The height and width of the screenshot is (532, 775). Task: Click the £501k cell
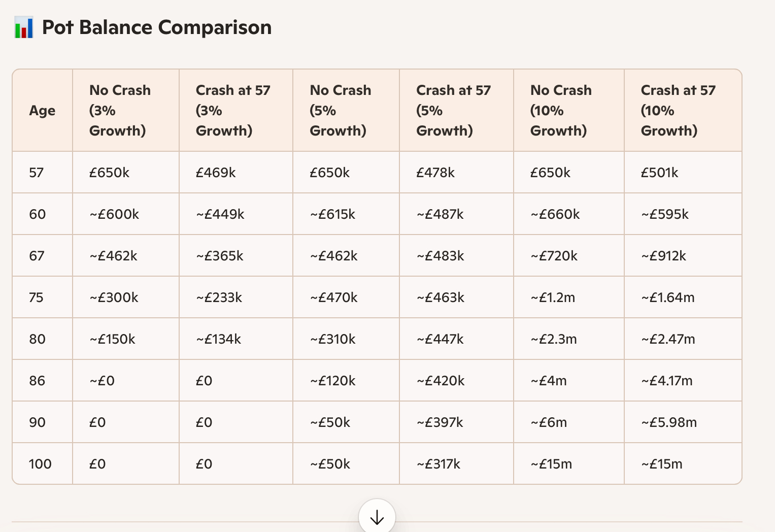point(659,173)
